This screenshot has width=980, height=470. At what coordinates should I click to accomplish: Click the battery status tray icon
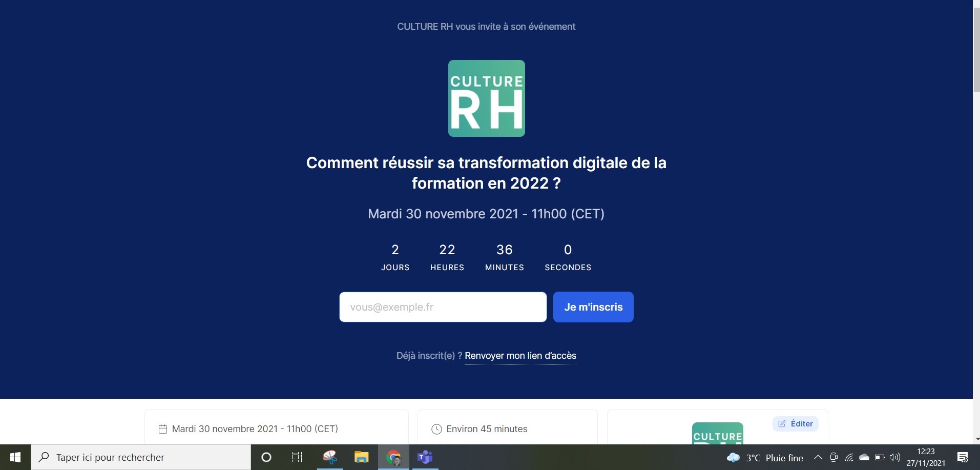point(880,458)
